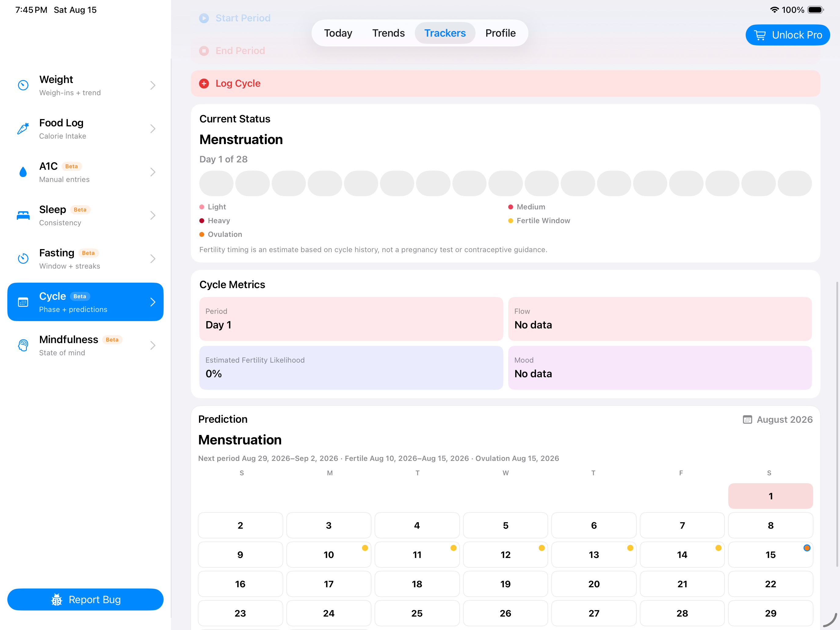
Task: Click the Wi-Fi status icon
Action: [x=774, y=10]
